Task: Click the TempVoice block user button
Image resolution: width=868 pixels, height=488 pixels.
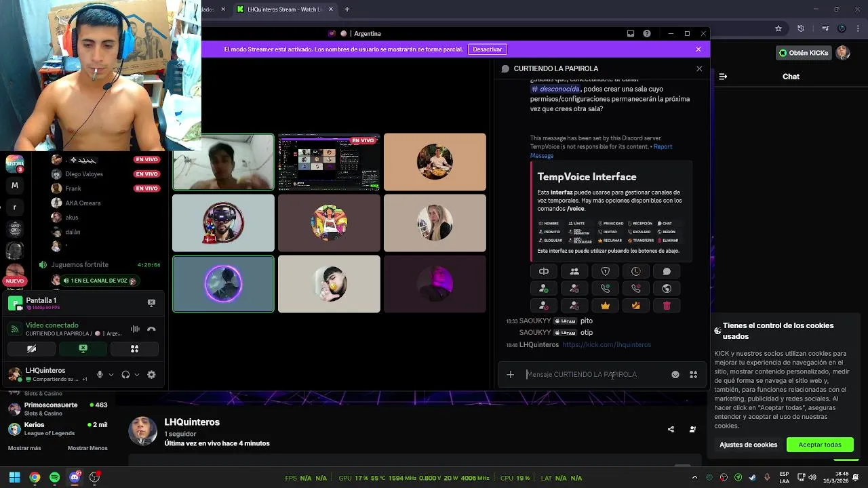Action: point(544,306)
